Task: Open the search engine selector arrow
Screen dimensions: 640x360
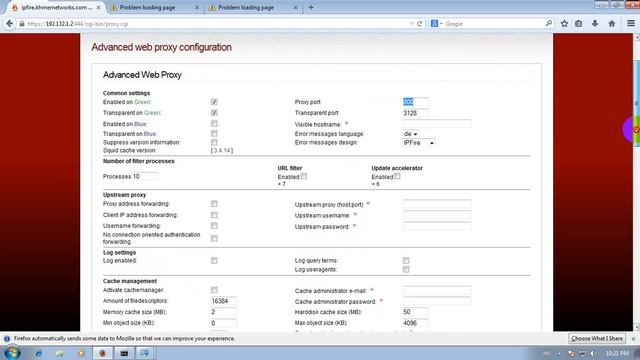Action: tap(441, 24)
